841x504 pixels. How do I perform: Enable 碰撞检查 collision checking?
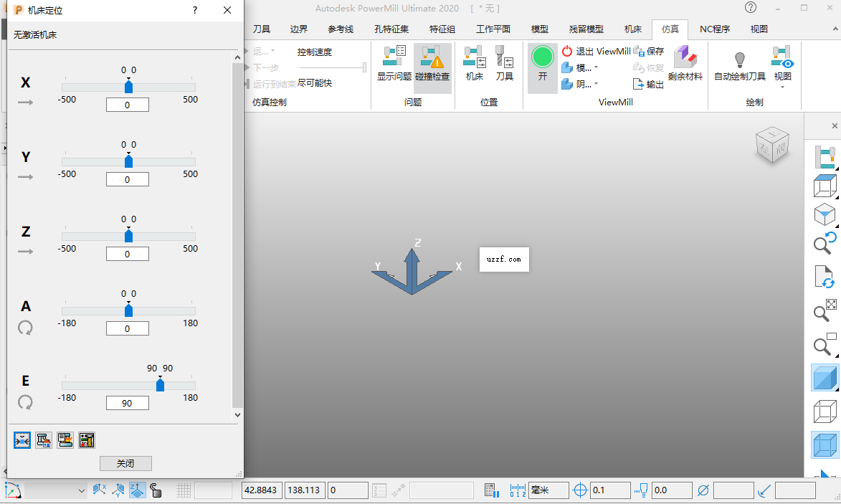(432, 65)
